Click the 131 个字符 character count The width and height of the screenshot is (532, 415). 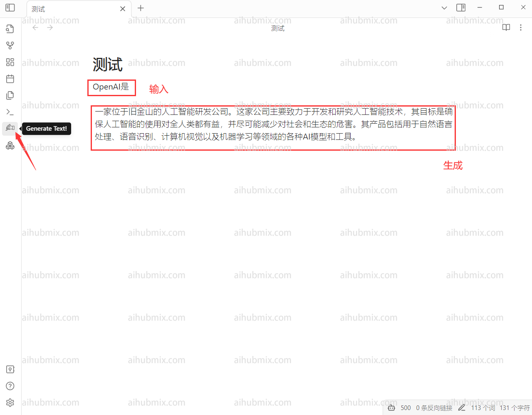515,408
